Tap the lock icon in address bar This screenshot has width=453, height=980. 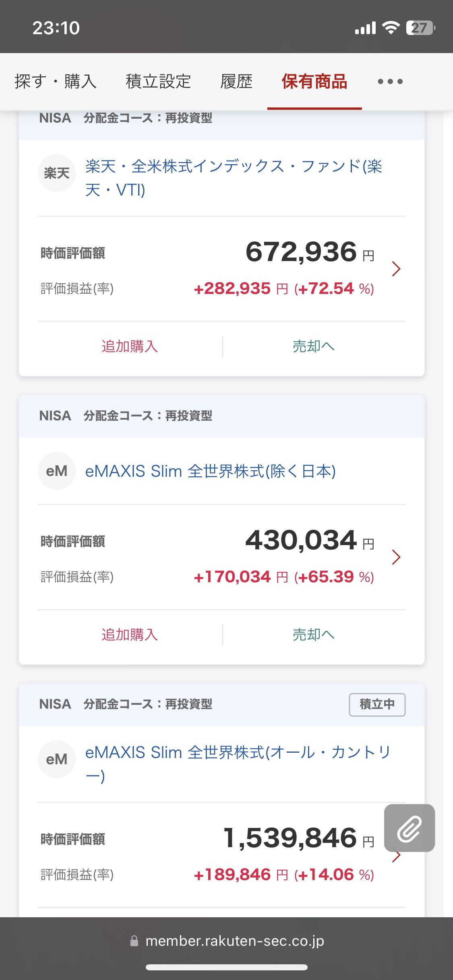coord(134,941)
